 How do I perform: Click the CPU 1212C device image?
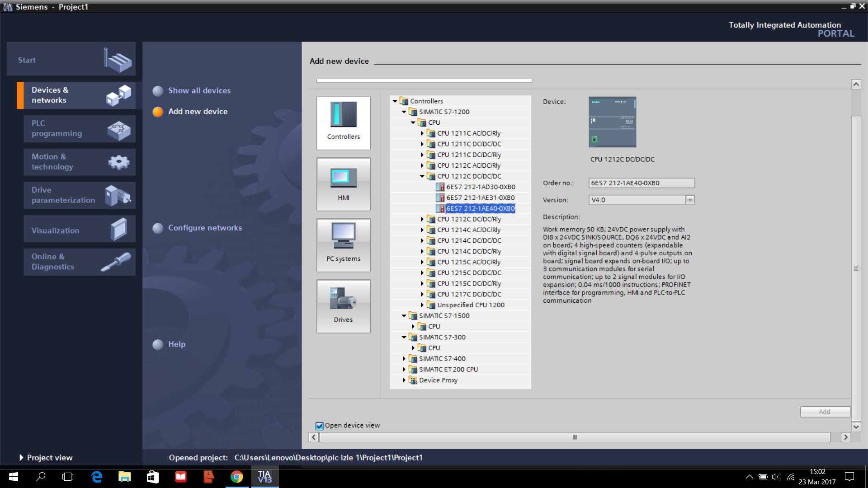612,122
